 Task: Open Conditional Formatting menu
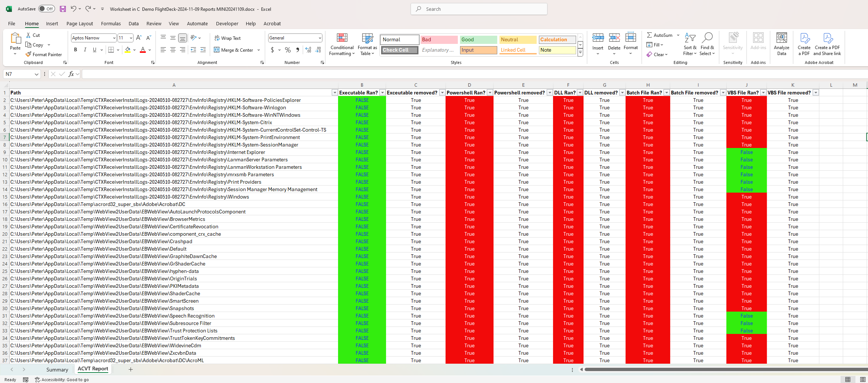[342, 45]
